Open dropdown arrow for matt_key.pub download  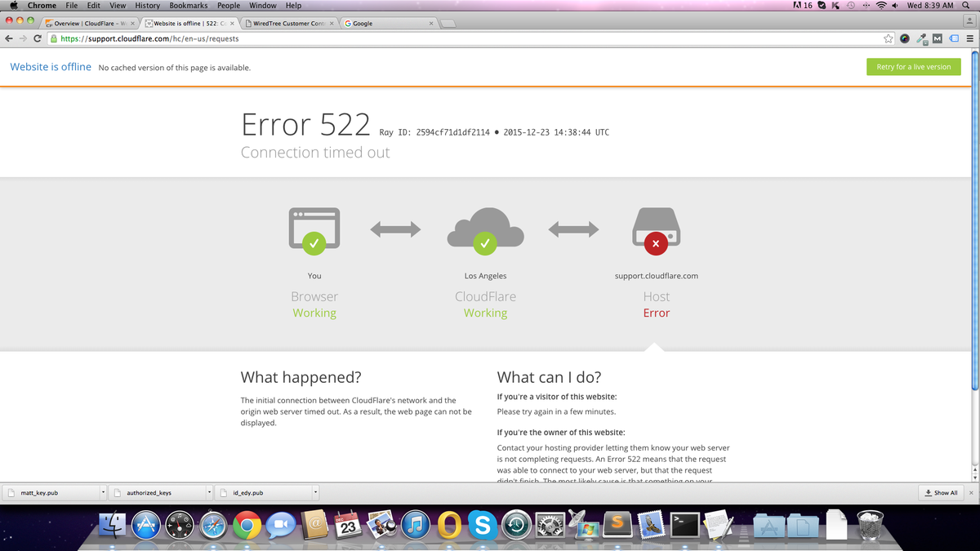click(x=103, y=492)
